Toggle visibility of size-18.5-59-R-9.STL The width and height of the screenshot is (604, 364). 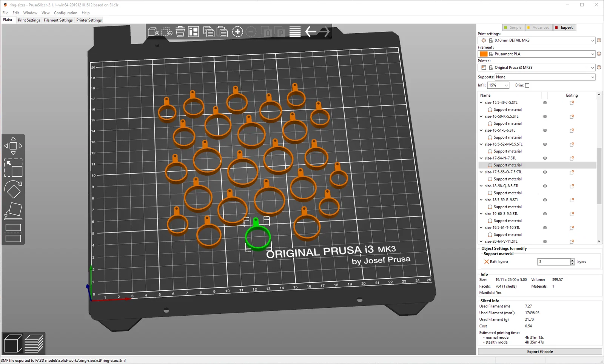coord(545,200)
